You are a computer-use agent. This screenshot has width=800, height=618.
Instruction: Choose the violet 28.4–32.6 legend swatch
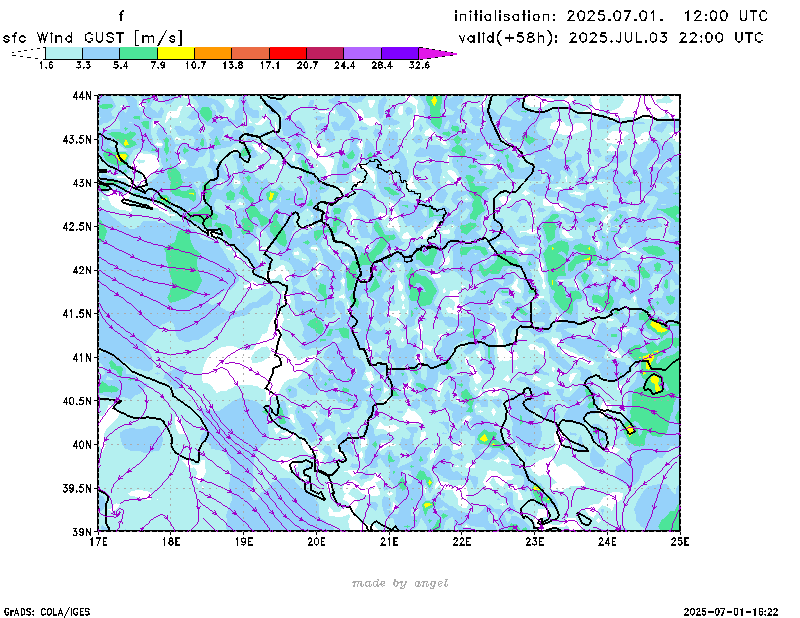click(x=399, y=53)
